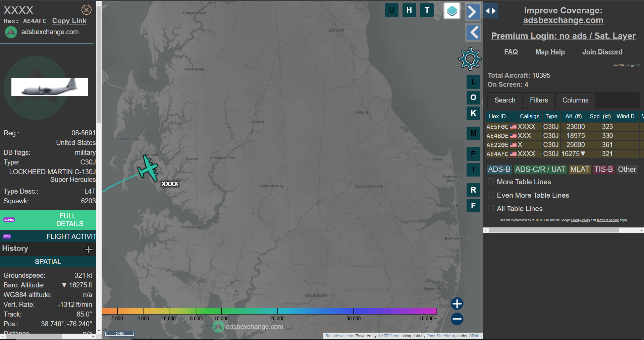Open the OpenStreetMap attribution link

click(441, 336)
